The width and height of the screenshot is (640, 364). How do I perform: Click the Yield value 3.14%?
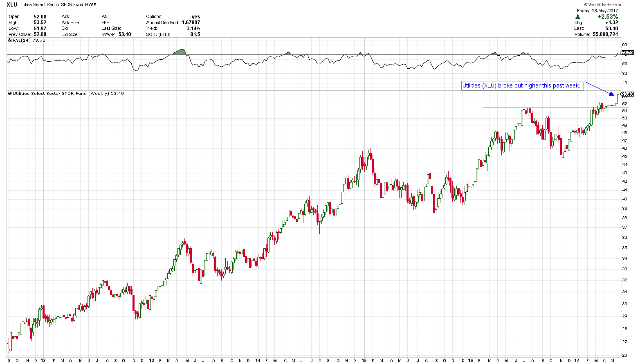[x=193, y=29]
